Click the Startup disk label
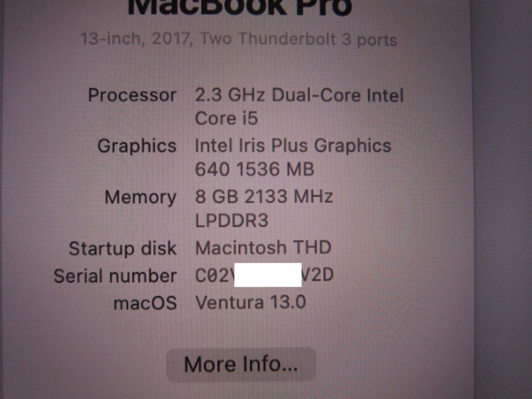532x399 pixels. pyautogui.click(x=123, y=249)
